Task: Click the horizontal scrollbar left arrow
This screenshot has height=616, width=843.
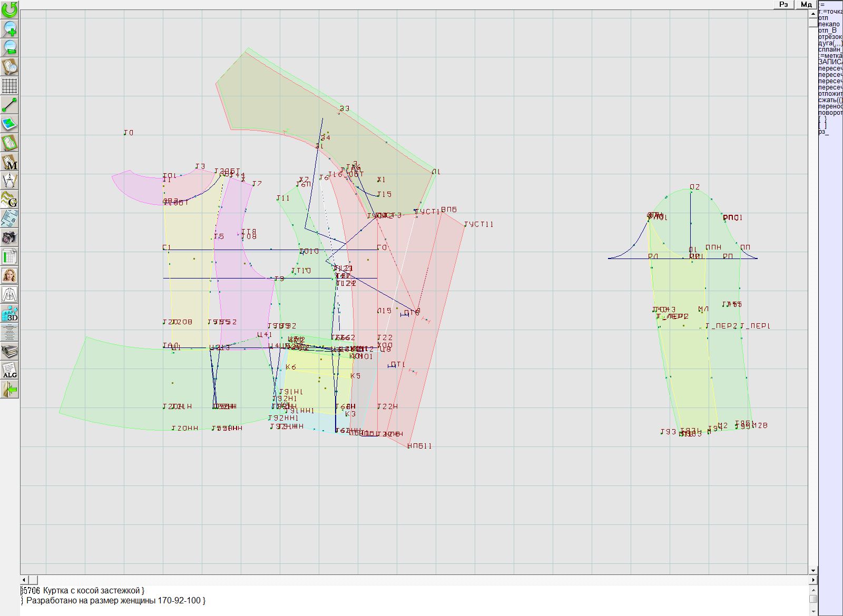Action: click(x=25, y=580)
